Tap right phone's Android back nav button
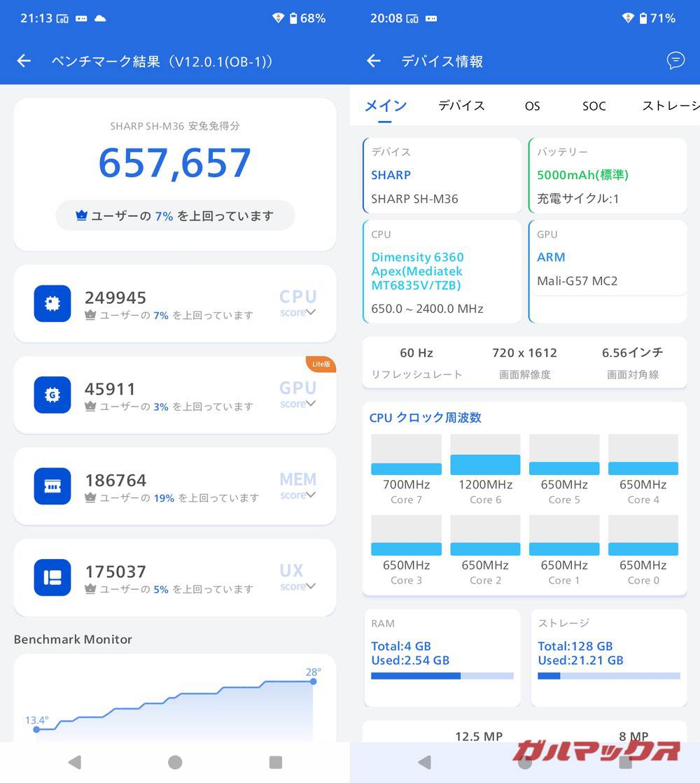 425,762
